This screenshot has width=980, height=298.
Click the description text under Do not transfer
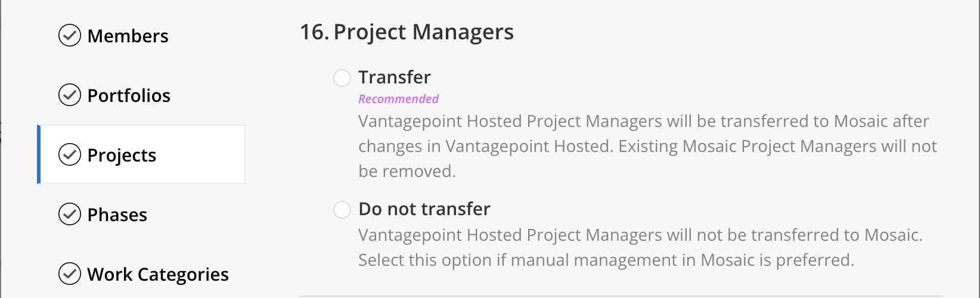pyautogui.click(x=640, y=247)
